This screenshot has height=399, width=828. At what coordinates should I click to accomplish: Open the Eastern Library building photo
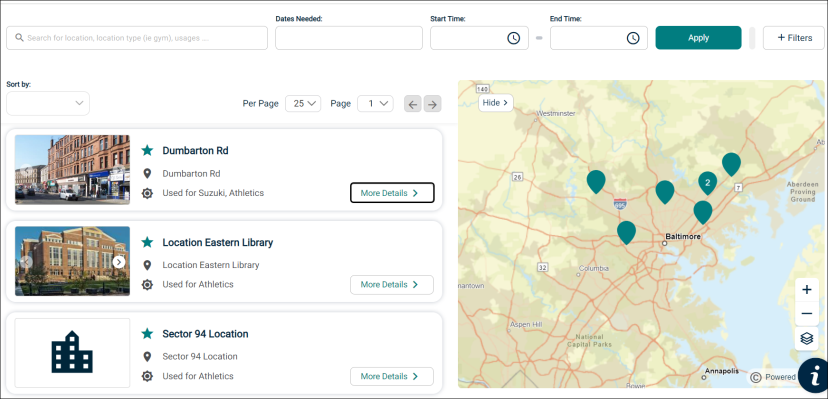72,261
